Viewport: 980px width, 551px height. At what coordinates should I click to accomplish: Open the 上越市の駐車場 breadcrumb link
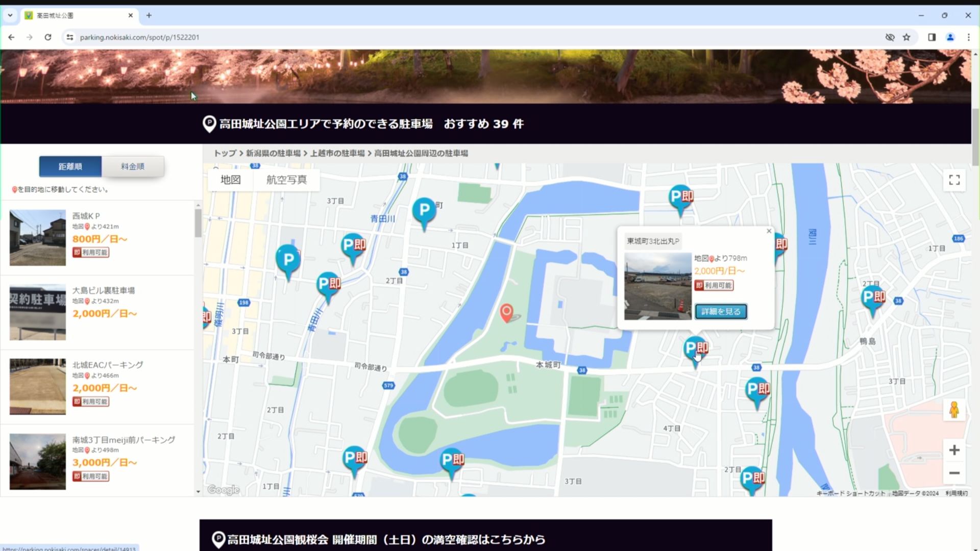[x=337, y=153]
